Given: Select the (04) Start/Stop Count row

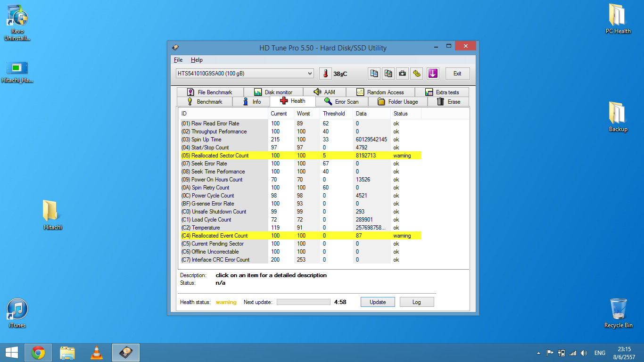Looking at the screenshot, I should tap(300, 148).
